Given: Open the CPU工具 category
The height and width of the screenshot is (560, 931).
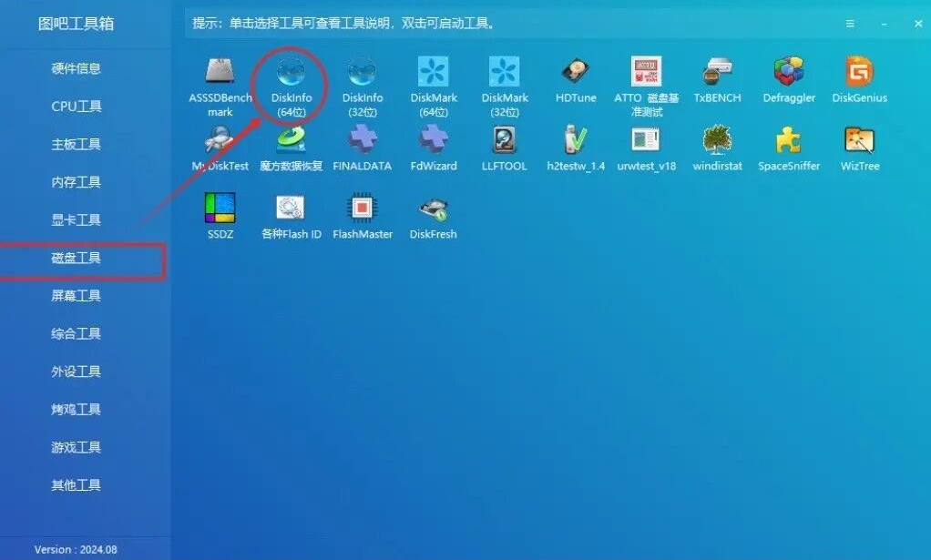Looking at the screenshot, I should (76, 107).
